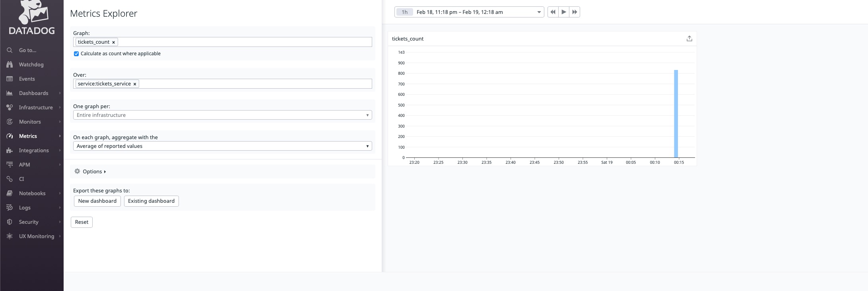Click the Logs sidebar icon
This screenshot has height=291, width=868.
tap(10, 208)
